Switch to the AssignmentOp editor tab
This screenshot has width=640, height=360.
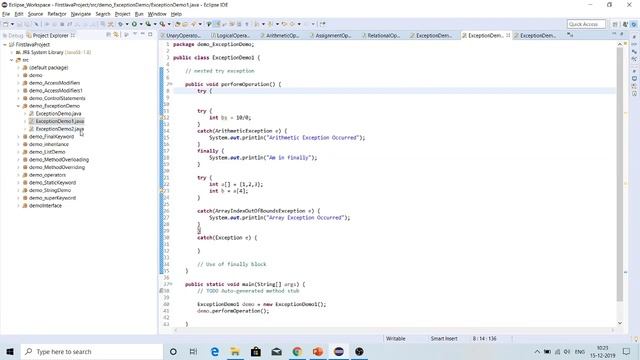330,36
